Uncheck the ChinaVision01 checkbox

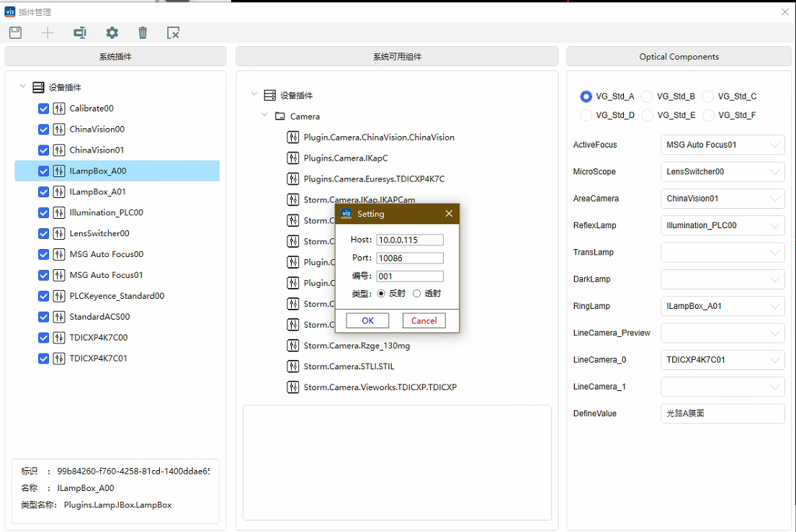(x=44, y=150)
